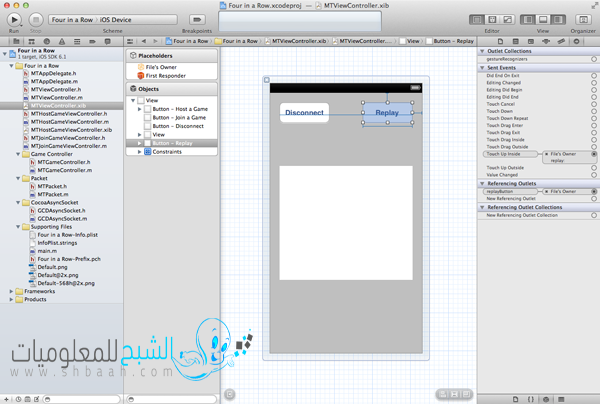Click the Stop button in toolbar

pyautogui.click(x=36, y=20)
